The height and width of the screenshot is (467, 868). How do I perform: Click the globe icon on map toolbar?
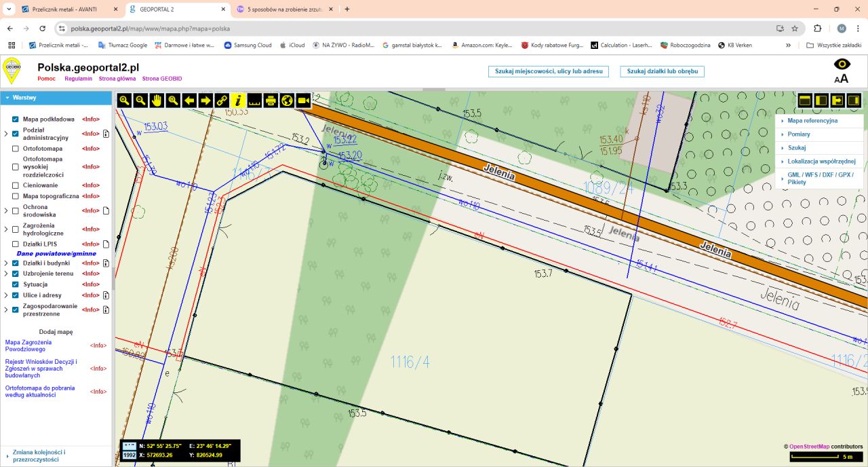tap(287, 100)
